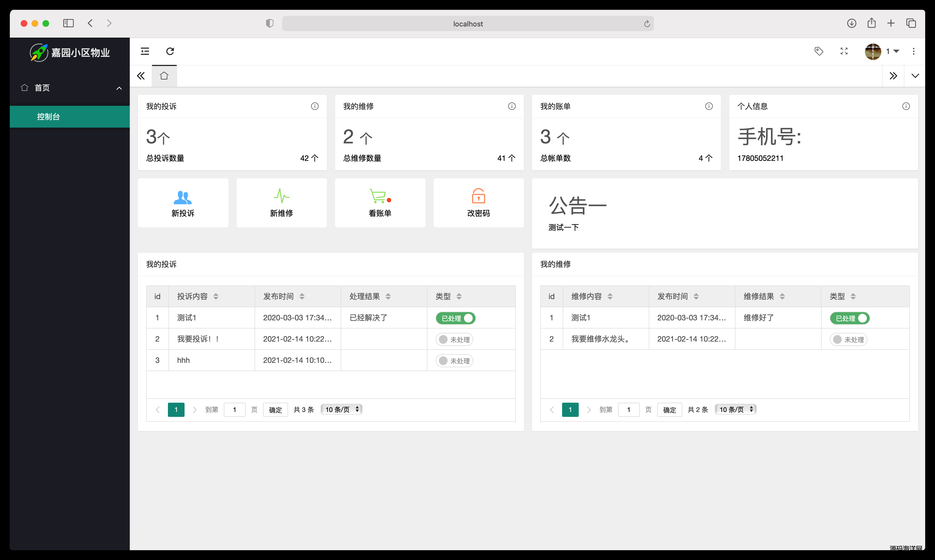Open the tab operations dropdown chevron

click(x=915, y=76)
